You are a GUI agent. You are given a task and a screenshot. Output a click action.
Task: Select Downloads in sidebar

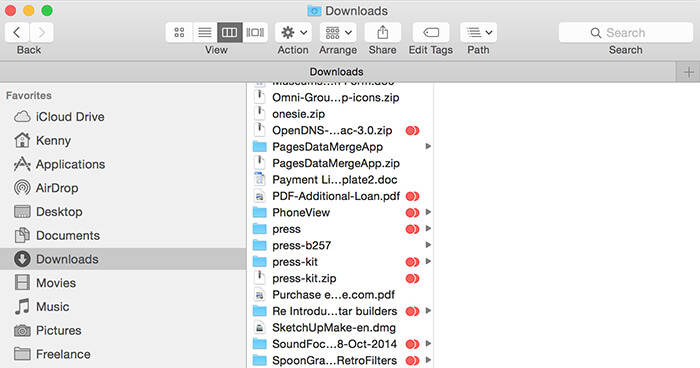(x=123, y=259)
